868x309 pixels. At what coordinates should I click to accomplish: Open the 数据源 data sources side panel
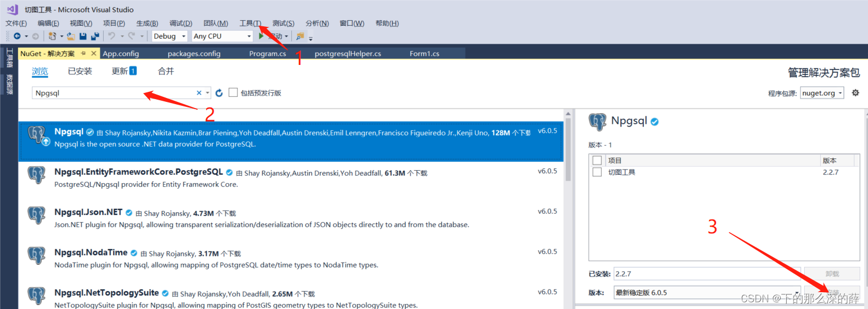(x=10, y=84)
